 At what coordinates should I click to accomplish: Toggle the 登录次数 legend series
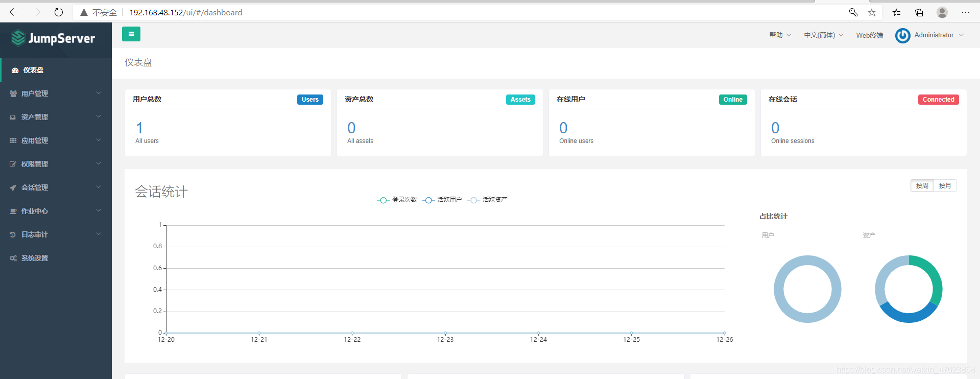[397, 200]
